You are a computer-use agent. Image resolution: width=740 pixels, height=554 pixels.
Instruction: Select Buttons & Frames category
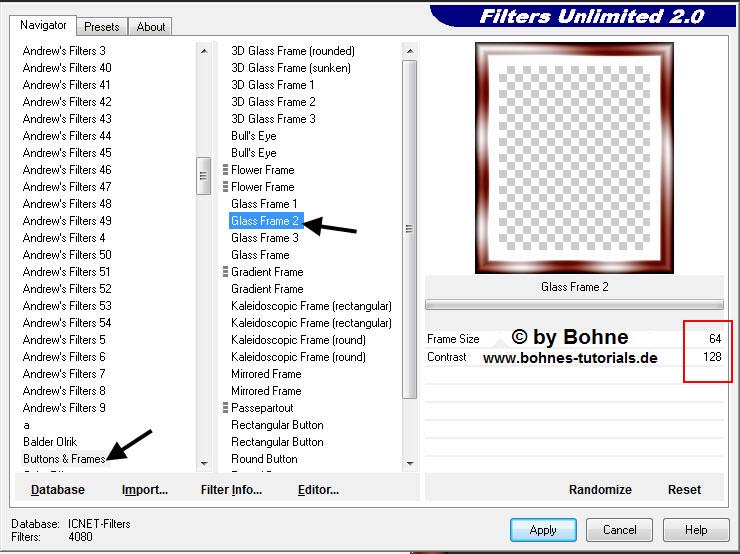click(x=64, y=459)
